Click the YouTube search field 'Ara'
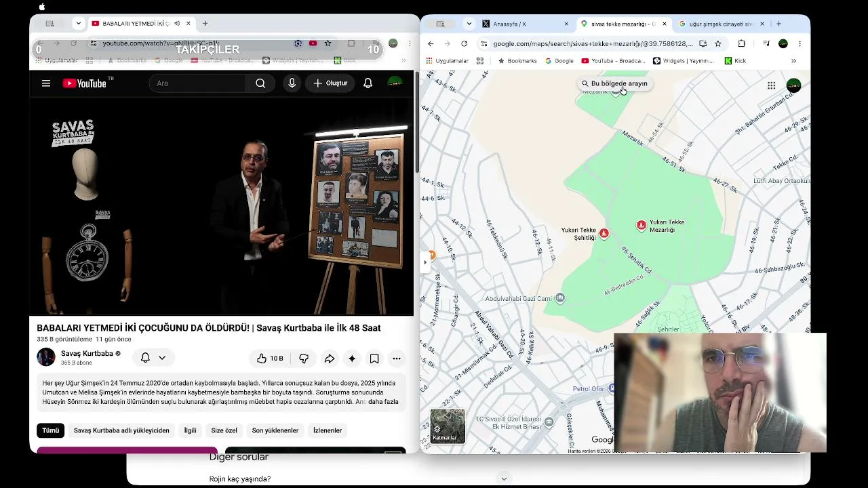 pos(198,83)
